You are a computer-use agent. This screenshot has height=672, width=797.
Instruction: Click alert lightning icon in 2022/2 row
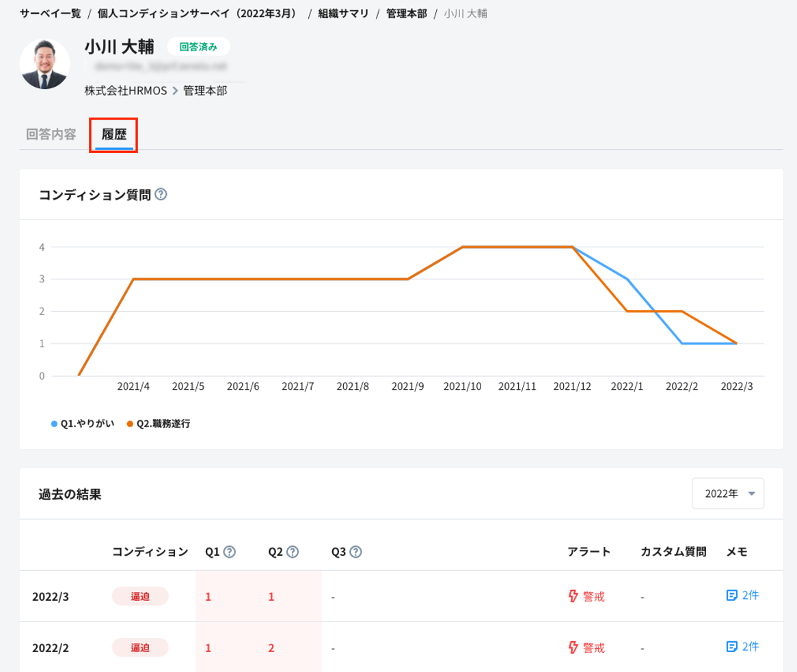pos(573,647)
